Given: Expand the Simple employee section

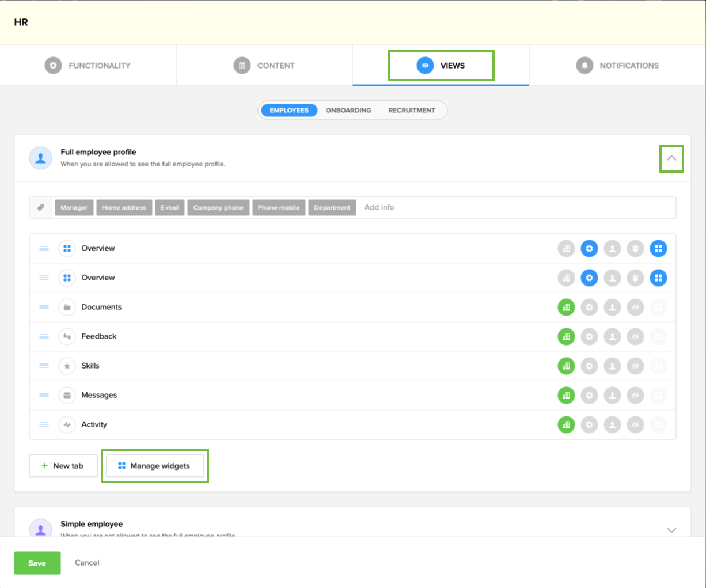Looking at the screenshot, I should pos(671,530).
